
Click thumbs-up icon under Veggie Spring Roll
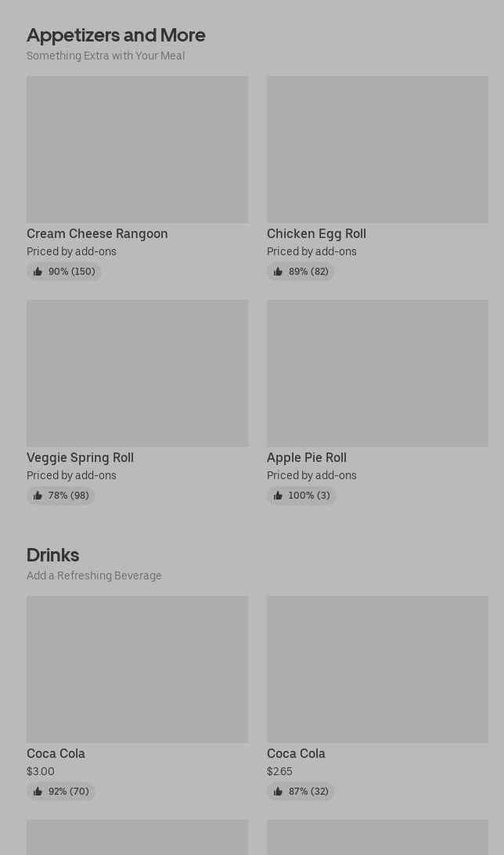[38, 496]
